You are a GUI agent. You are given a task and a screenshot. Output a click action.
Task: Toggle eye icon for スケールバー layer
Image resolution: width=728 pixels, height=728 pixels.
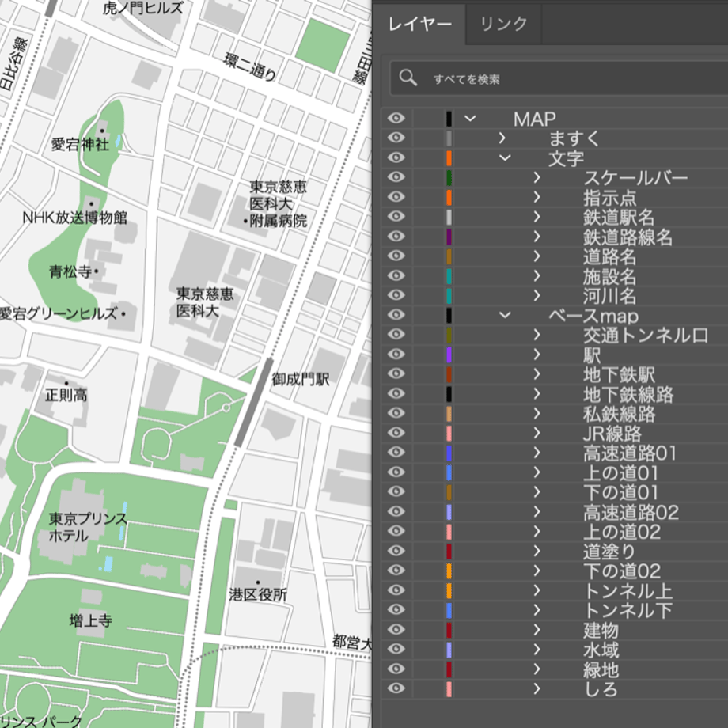pyautogui.click(x=396, y=177)
